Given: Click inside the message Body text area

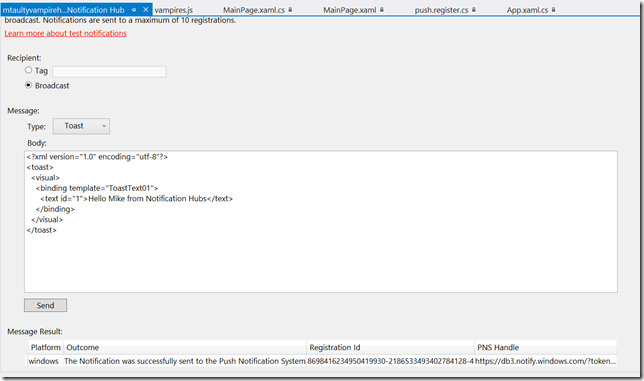Looking at the screenshot, I should 321,222.
